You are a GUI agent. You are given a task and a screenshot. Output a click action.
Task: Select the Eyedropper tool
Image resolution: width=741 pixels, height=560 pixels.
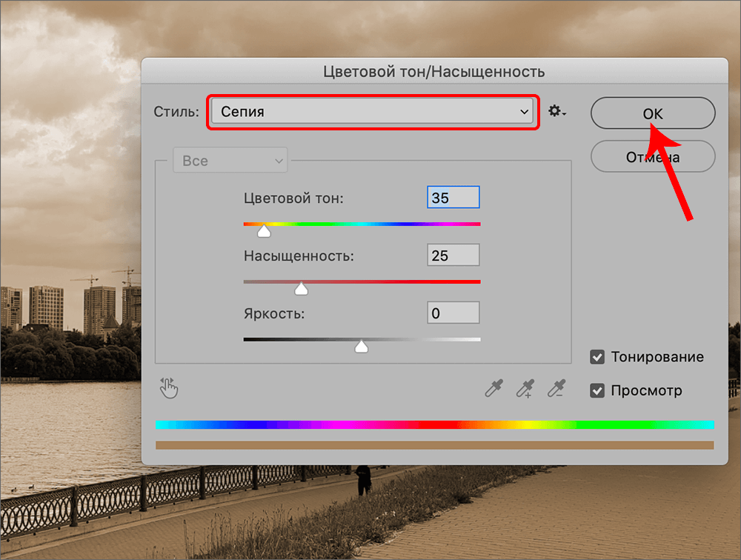click(493, 388)
